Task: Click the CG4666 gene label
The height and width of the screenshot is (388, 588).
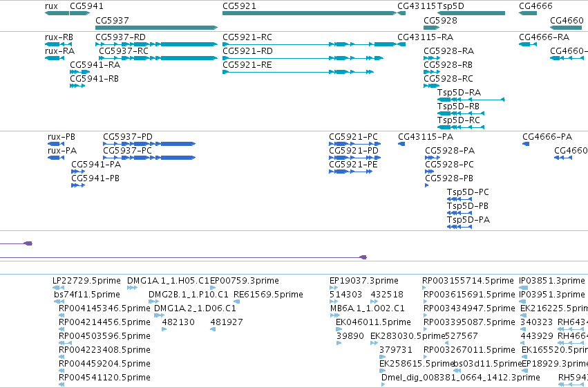Action: [535, 6]
